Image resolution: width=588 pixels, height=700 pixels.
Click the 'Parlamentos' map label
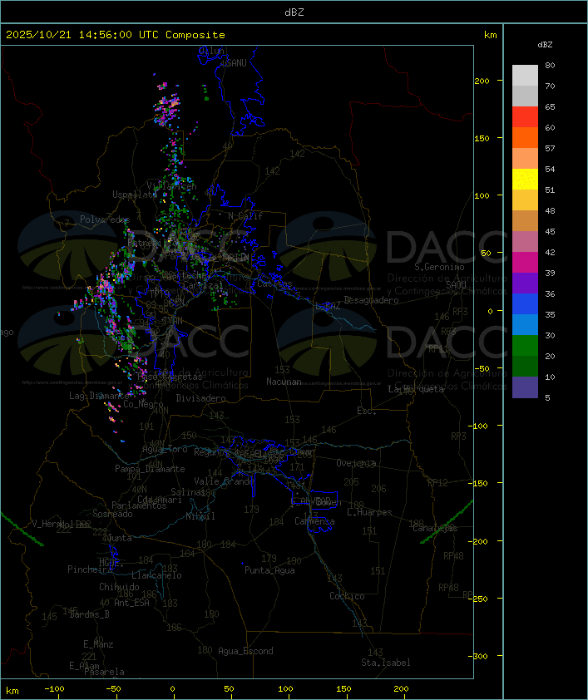coord(139,505)
